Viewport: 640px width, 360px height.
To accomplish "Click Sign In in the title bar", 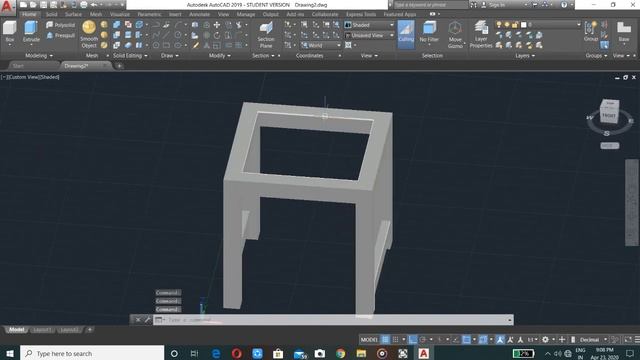I will [497, 5].
